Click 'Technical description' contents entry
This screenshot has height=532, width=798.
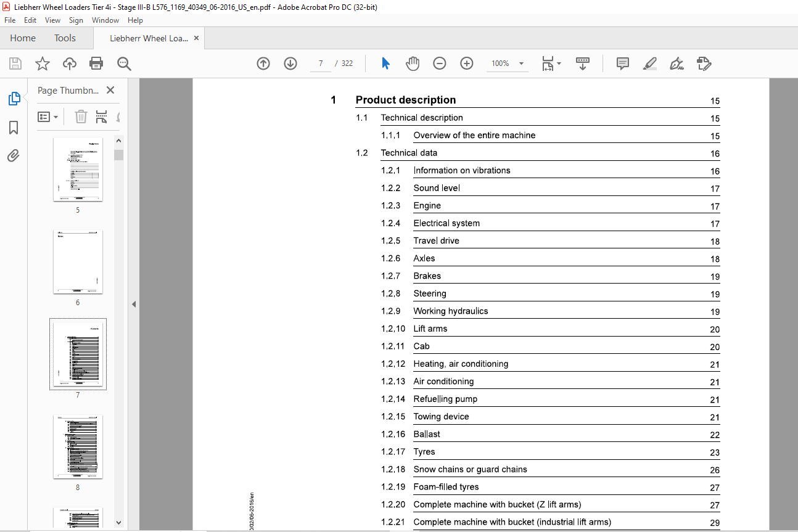pos(422,118)
